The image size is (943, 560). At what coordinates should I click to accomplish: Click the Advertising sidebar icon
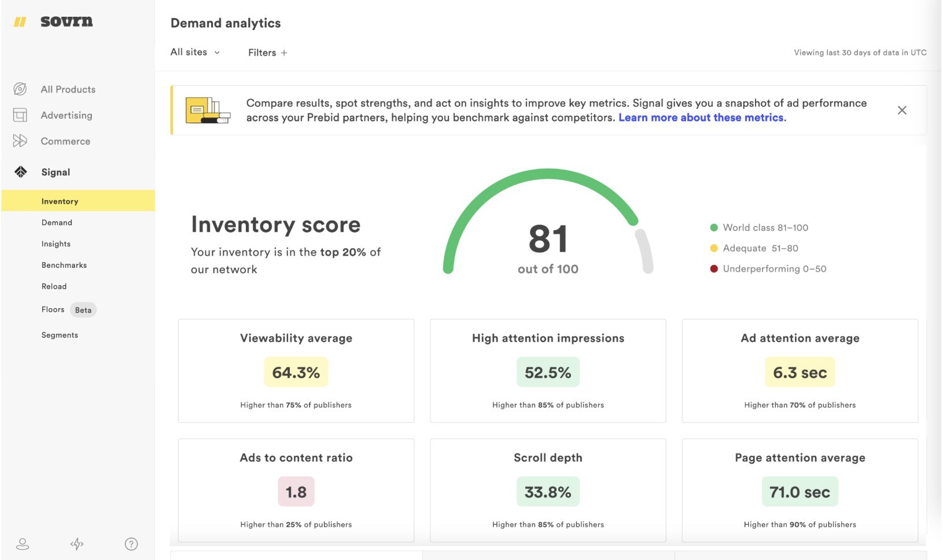pos(20,115)
